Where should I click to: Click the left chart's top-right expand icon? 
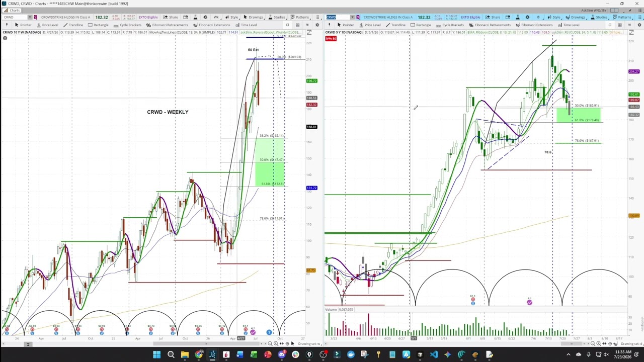coord(309,32)
